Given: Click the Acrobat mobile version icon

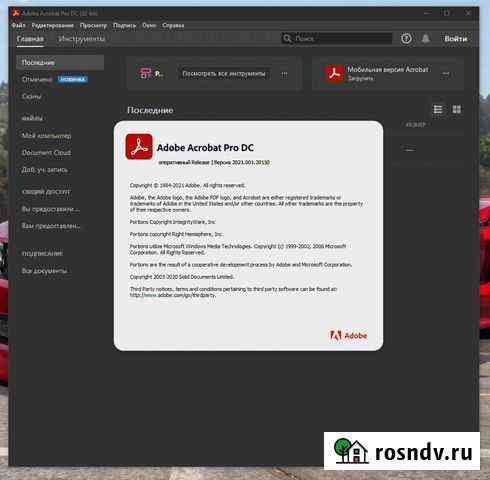Looking at the screenshot, I should (334, 74).
